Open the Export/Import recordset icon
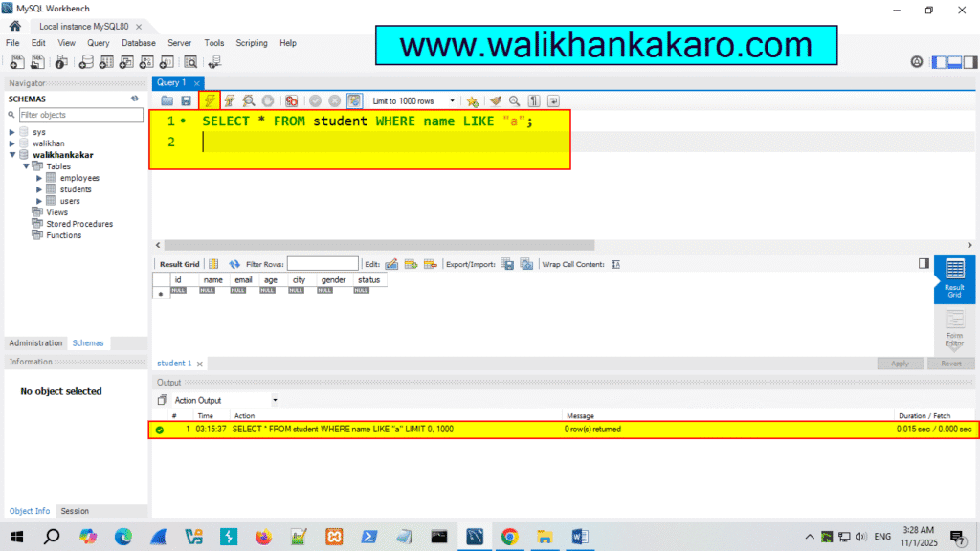This screenshot has width=980, height=551. [508, 263]
